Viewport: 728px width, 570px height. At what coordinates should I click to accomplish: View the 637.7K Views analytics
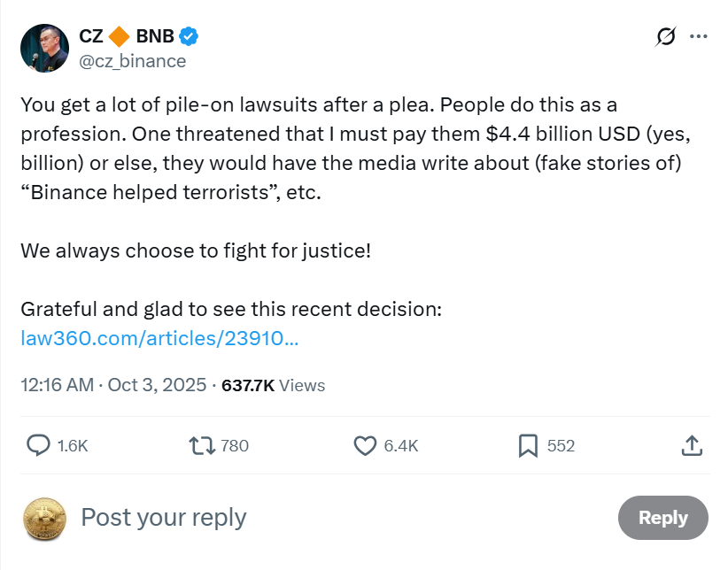[273, 385]
